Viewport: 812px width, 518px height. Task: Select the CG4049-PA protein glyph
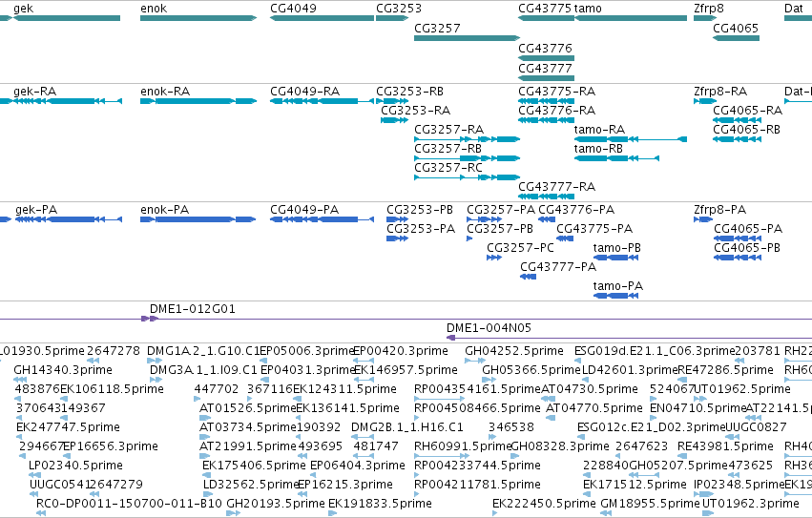[x=322, y=219]
